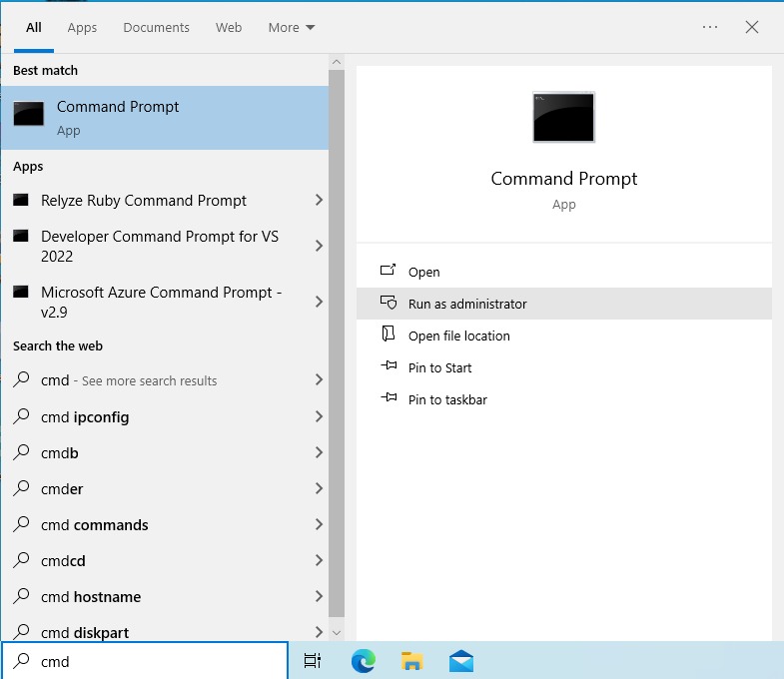Click the Open action's window icon
Screen dimensions: 784x679
coord(388,271)
